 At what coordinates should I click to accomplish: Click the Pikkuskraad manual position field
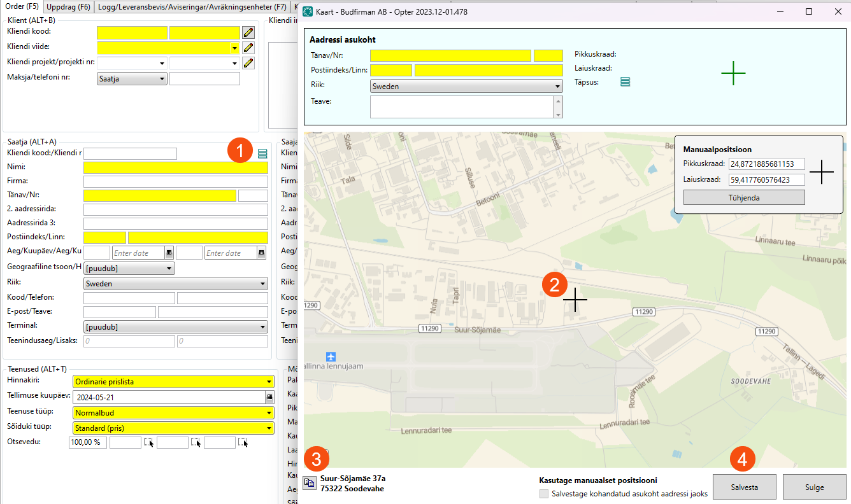pyautogui.click(x=766, y=164)
